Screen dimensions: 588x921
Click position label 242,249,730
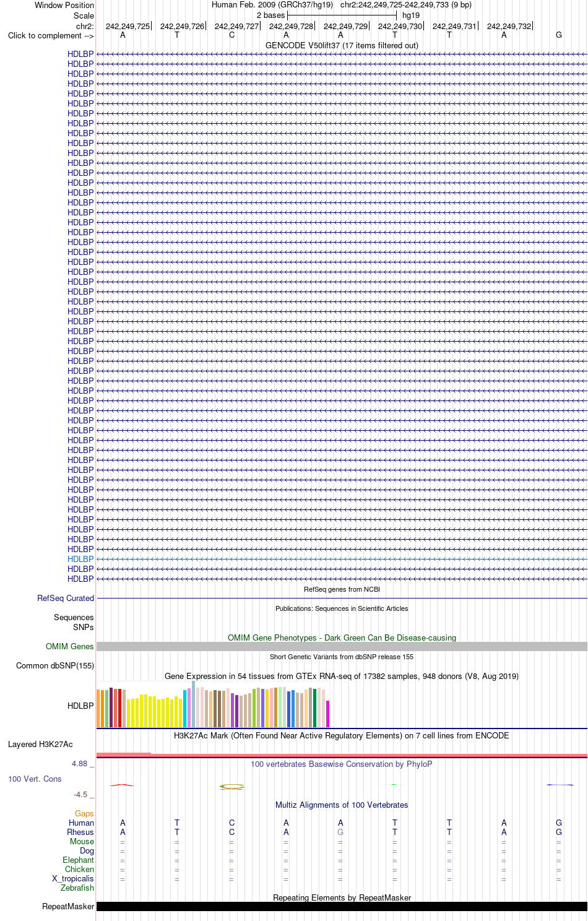(x=400, y=26)
